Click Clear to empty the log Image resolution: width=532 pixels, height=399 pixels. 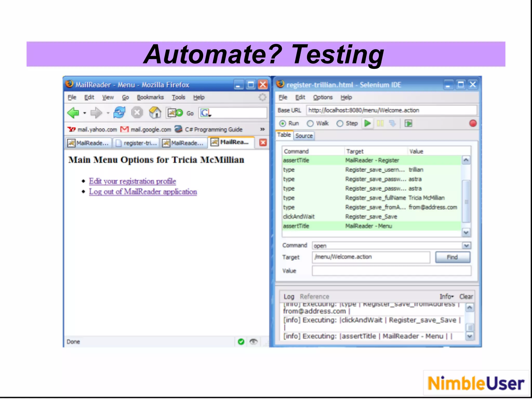(x=466, y=297)
